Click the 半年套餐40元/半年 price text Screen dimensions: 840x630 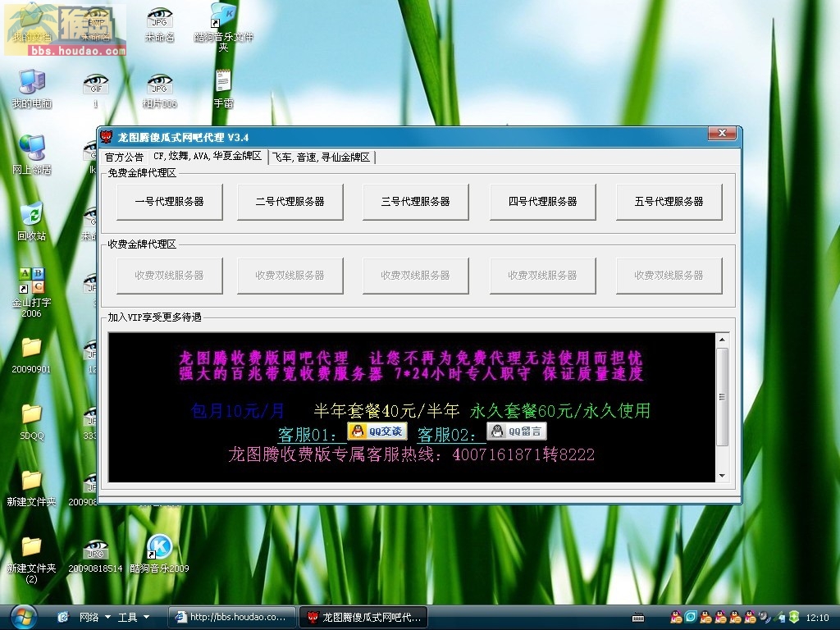pyautogui.click(x=386, y=411)
